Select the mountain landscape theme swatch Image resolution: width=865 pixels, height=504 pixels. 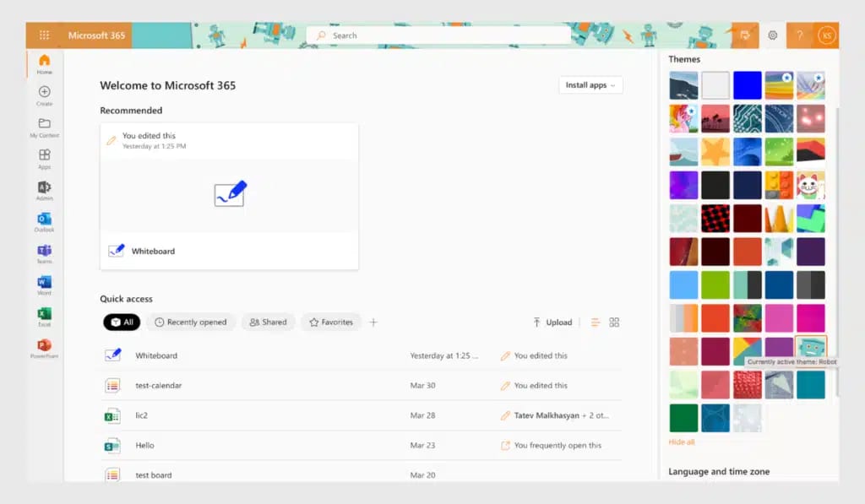(x=683, y=85)
